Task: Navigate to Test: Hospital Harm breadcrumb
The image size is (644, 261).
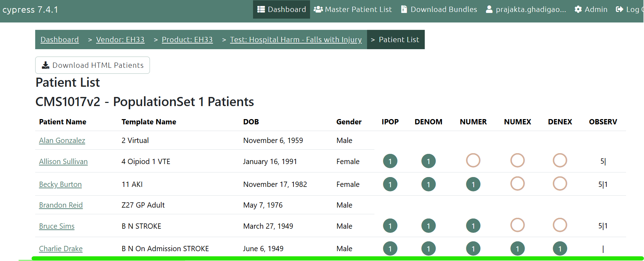Action: pyautogui.click(x=296, y=40)
